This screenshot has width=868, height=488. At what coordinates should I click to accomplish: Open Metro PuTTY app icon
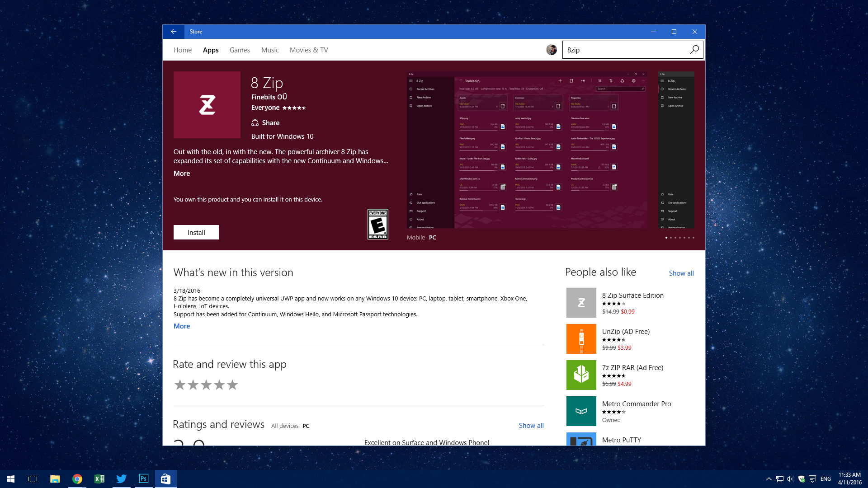581,439
